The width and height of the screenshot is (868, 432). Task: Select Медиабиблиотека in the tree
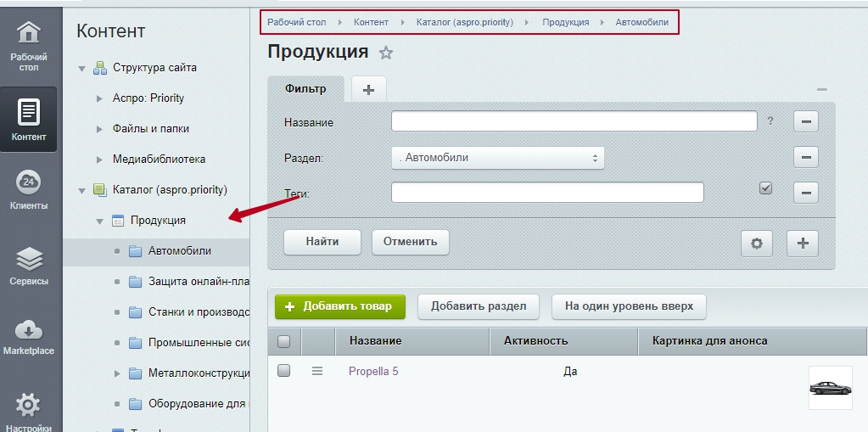pyautogui.click(x=159, y=160)
